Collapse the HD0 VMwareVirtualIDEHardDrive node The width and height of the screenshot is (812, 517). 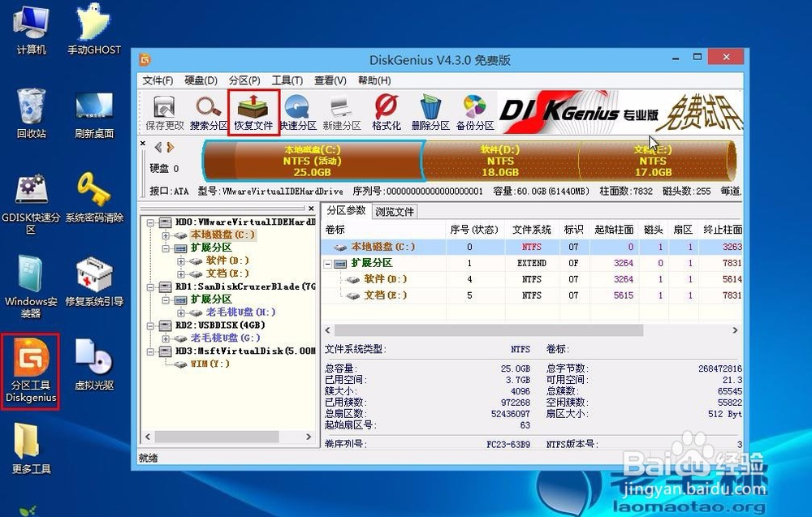(149, 222)
